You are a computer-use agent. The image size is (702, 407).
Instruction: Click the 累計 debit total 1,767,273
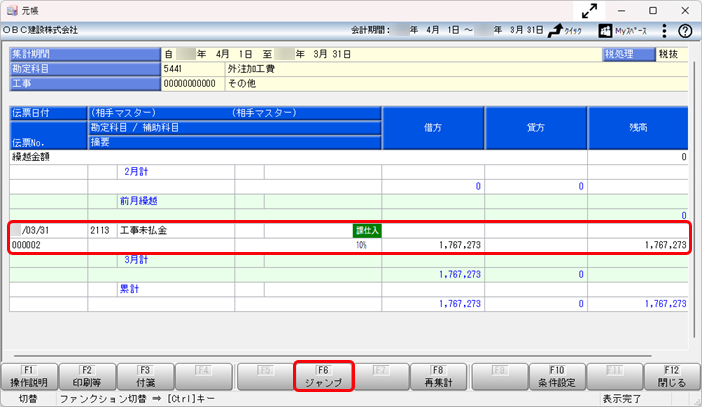[x=460, y=304]
